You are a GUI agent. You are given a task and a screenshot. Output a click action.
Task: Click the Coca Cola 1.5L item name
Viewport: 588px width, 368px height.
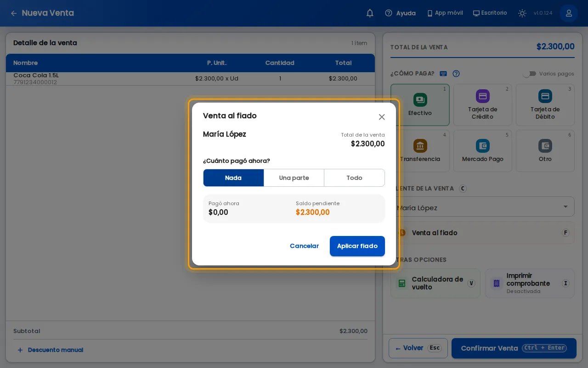(x=36, y=75)
